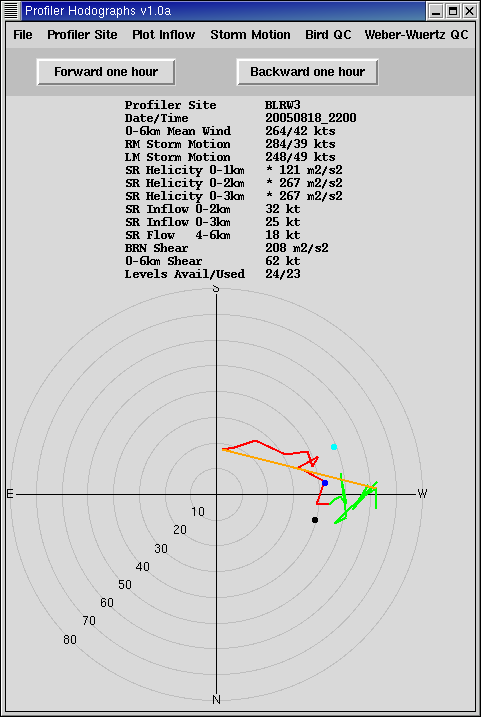The width and height of the screenshot is (481, 717).
Task: Open the window menu icon in title bar
Action: tap(11, 11)
